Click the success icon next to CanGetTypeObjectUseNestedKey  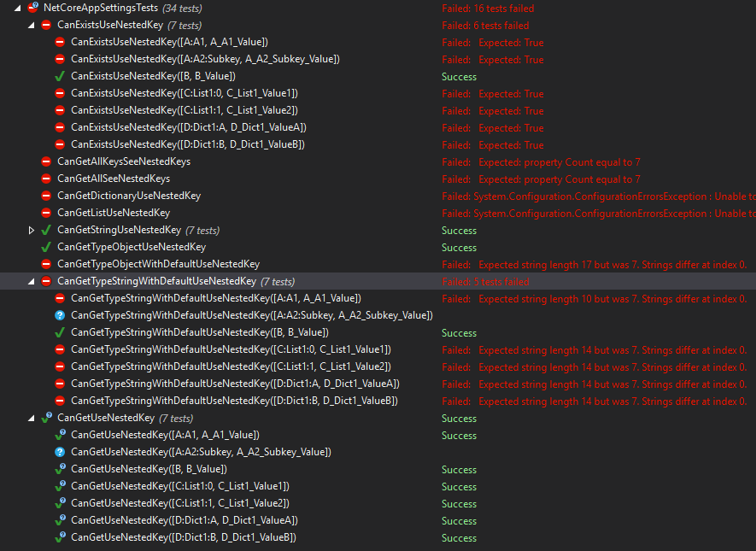(45, 247)
